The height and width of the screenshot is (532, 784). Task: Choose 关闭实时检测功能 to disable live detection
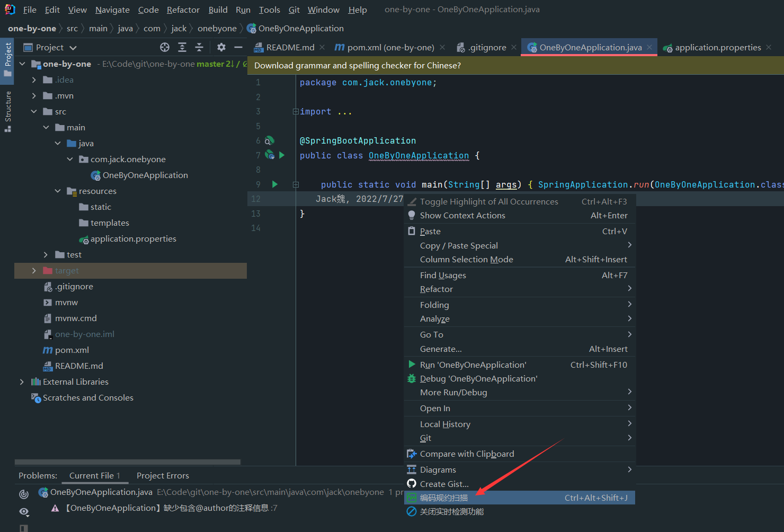[x=452, y=511]
